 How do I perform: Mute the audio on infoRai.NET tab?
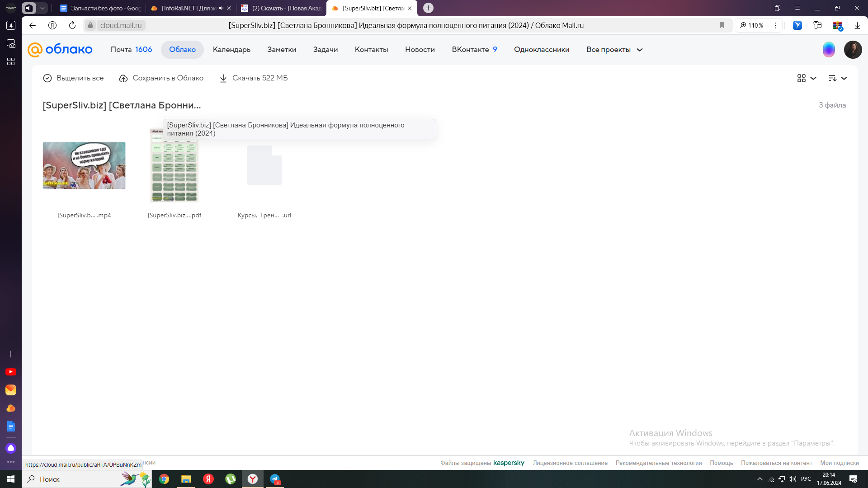[x=221, y=8]
